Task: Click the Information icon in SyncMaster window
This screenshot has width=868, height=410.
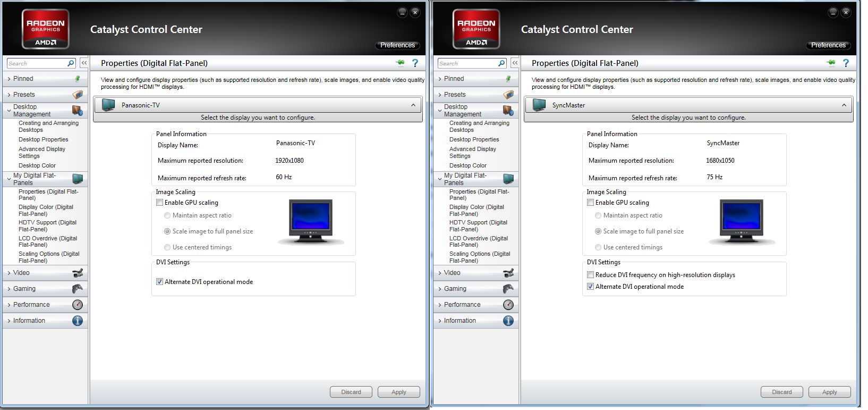Action: (x=508, y=321)
